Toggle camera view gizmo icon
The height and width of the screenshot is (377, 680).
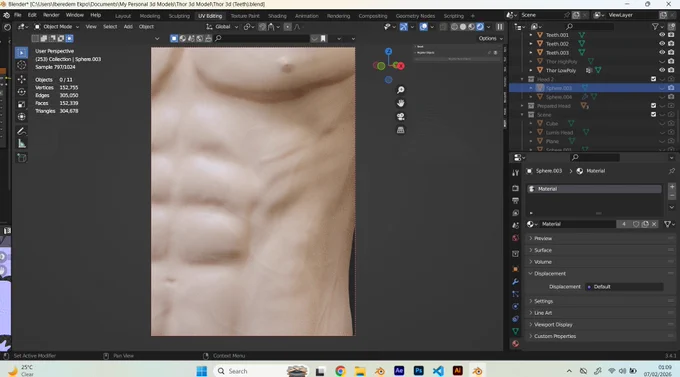click(x=401, y=117)
